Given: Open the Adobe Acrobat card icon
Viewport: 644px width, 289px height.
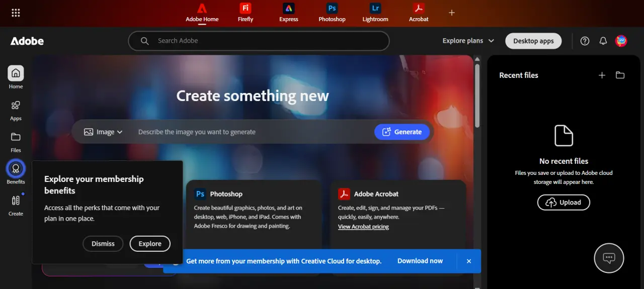Looking at the screenshot, I should (344, 194).
